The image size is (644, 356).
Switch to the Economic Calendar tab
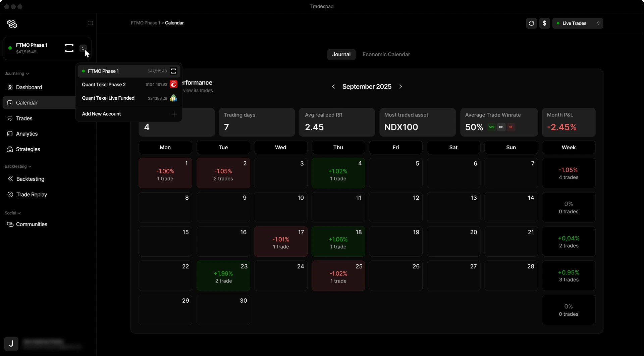pyautogui.click(x=386, y=54)
